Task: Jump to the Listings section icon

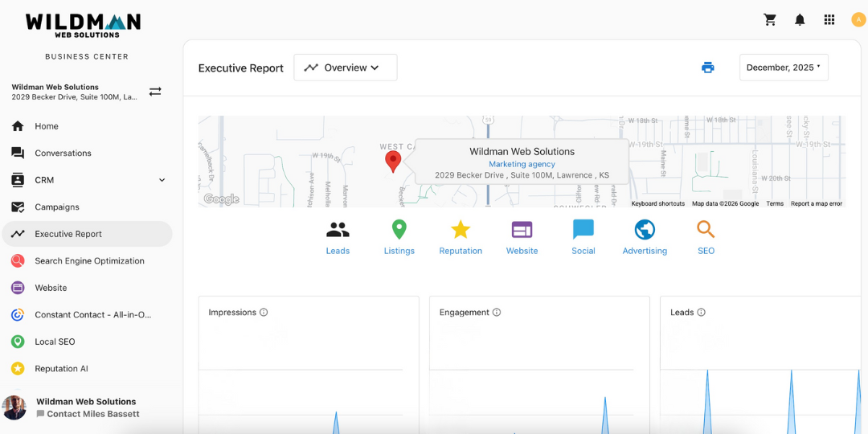Action: pyautogui.click(x=399, y=231)
